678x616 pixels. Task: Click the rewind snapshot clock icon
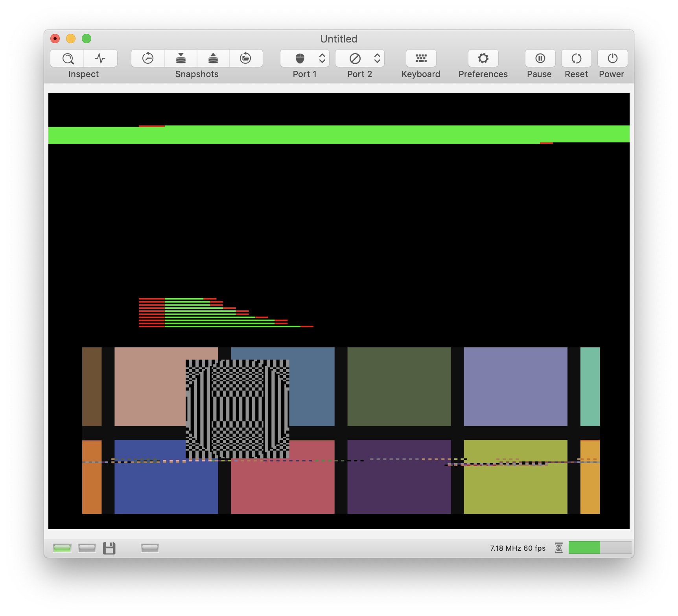[x=148, y=59]
